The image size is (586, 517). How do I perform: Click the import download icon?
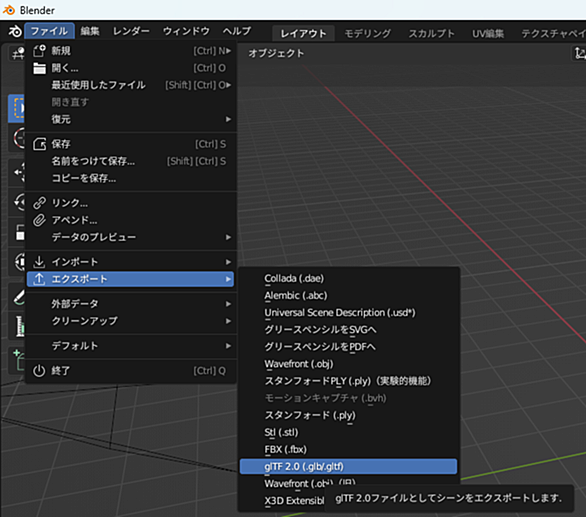[x=39, y=262]
